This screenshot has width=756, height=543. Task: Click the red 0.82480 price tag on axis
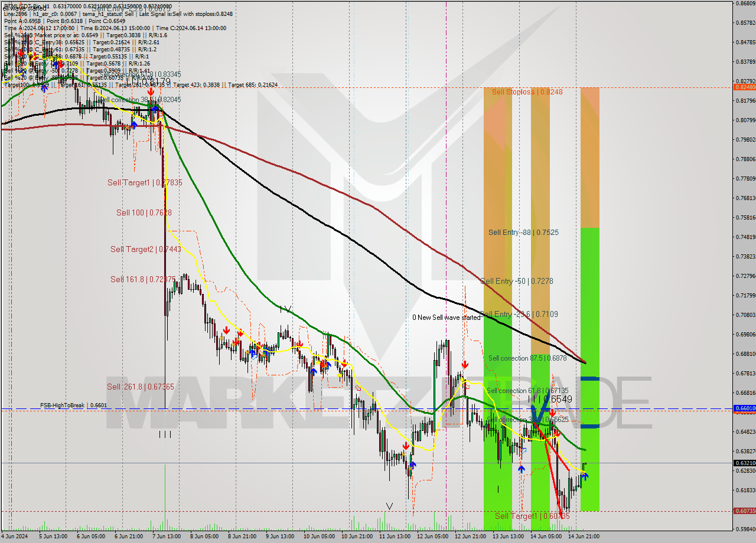tap(744, 87)
